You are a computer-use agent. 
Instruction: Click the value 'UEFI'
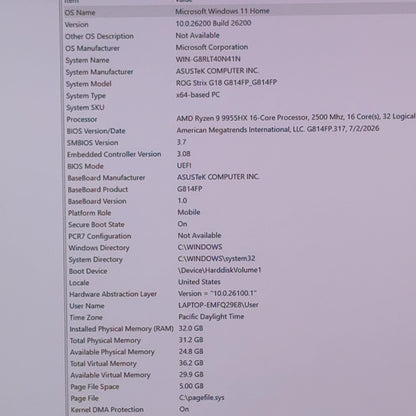pos(184,165)
